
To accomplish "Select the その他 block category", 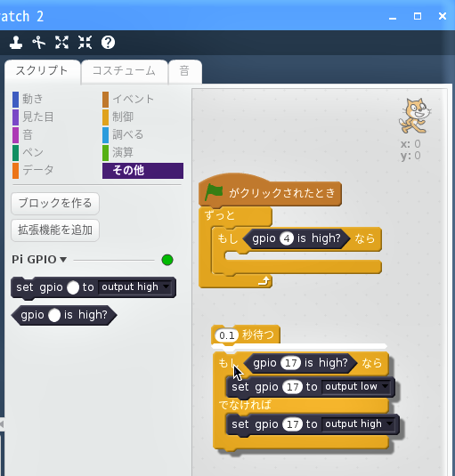I will tap(142, 171).
